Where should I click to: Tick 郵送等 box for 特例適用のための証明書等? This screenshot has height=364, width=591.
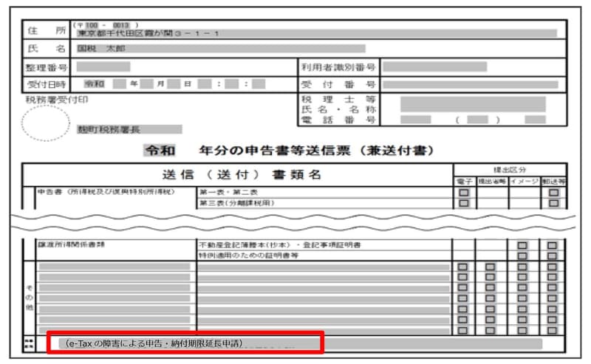coord(552,256)
